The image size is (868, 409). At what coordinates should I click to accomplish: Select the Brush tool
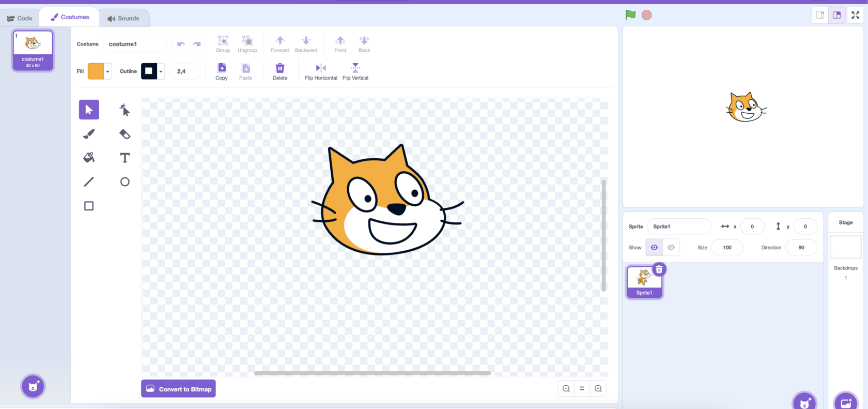pyautogui.click(x=89, y=134)
